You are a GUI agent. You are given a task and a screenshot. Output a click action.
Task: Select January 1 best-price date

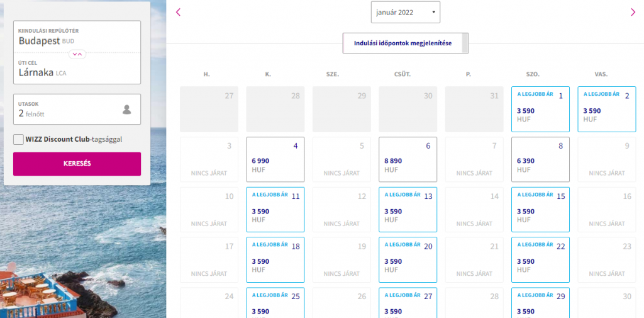pos(540,109)
